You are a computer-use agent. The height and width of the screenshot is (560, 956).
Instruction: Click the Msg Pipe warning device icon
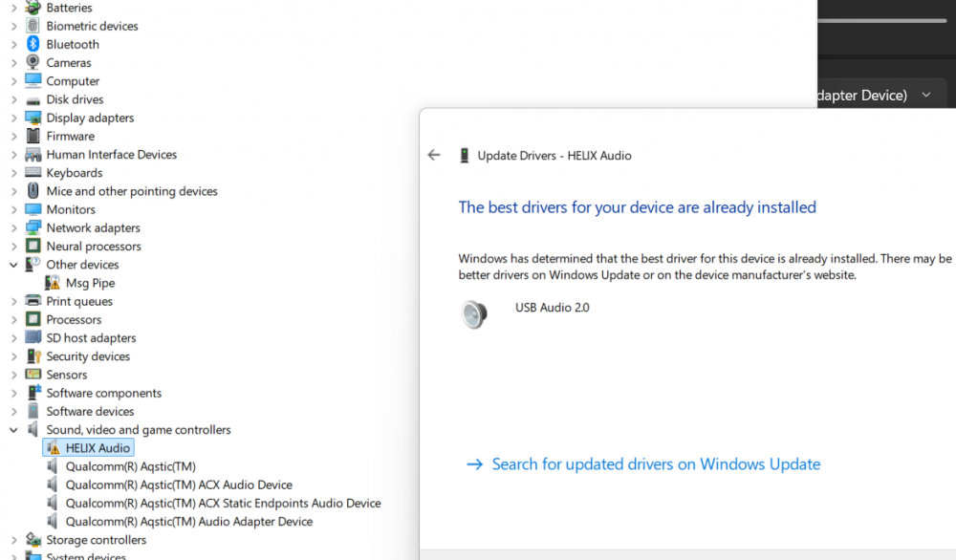[53, 283]
